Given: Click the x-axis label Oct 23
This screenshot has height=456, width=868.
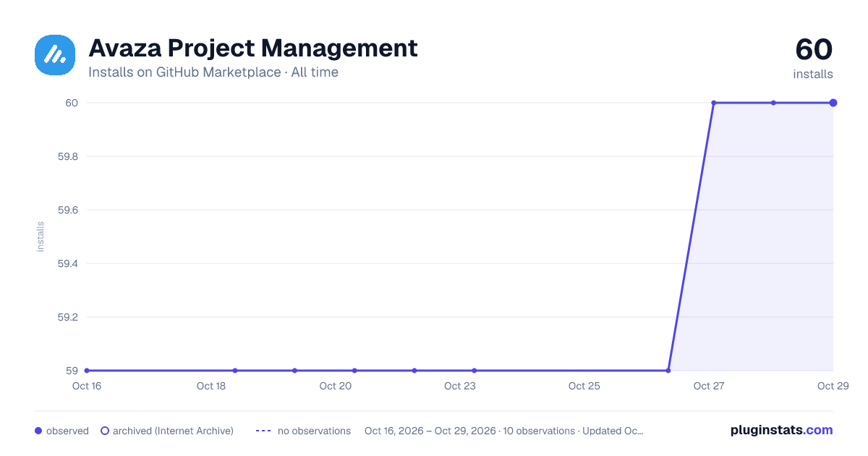Looking at the screenshot, I should tap(460, 386).
